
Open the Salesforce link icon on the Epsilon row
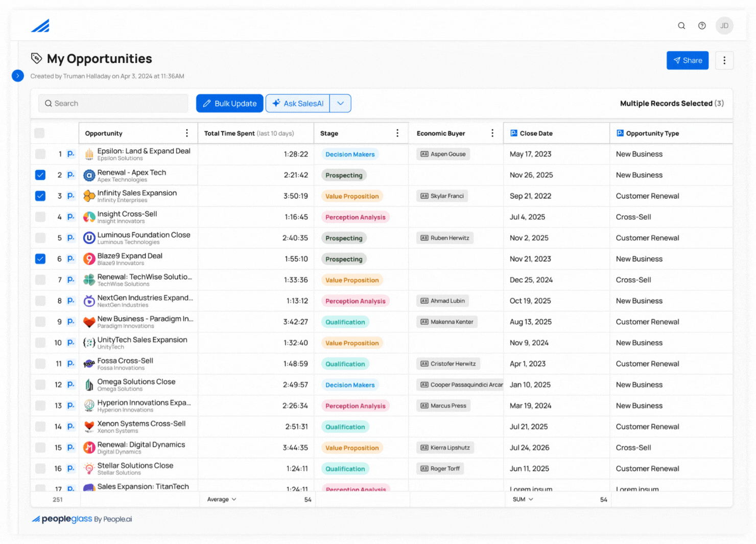pyautogui.click(x=70, y=153)
